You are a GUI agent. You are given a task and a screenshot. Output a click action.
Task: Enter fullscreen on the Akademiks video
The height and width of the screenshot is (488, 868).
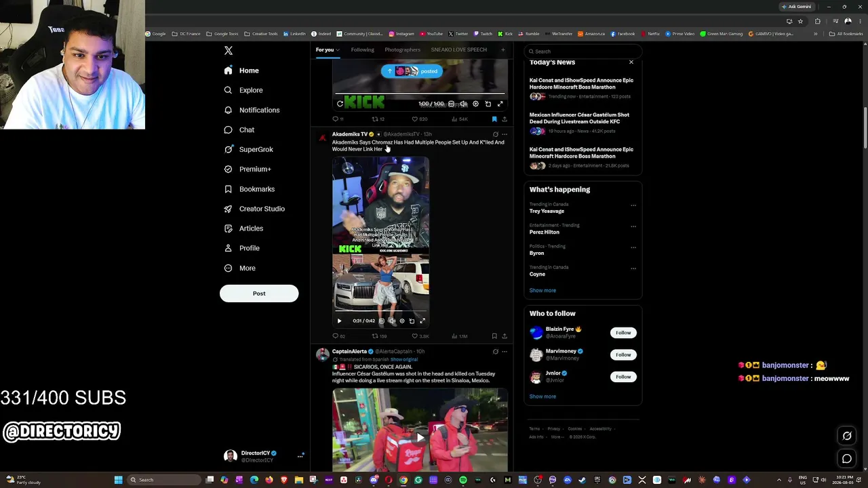click(422, 321)
